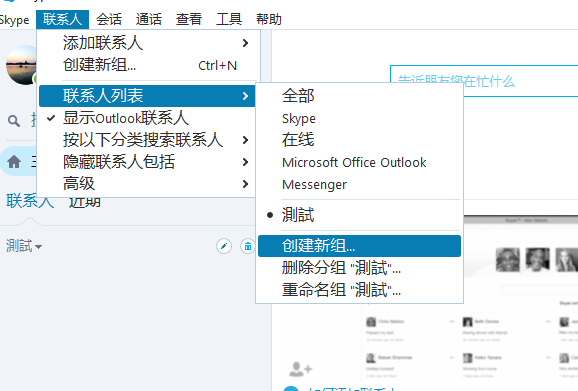Click the home icon

pos(14,162)
